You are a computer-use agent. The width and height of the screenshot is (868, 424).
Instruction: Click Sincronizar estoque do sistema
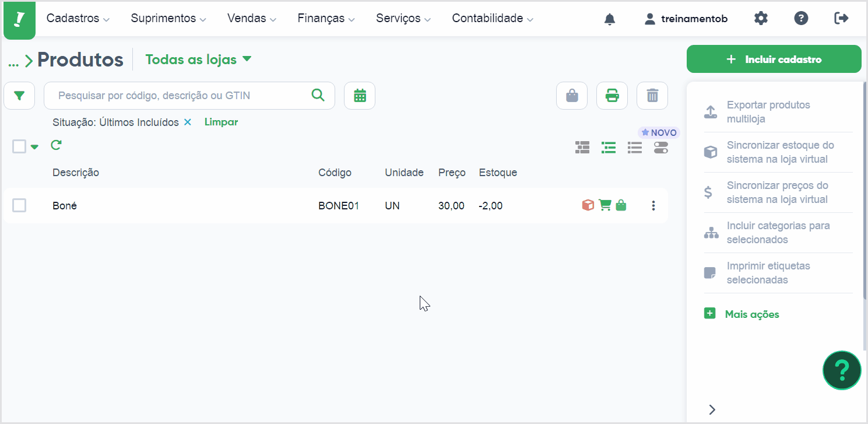(781, 152)
